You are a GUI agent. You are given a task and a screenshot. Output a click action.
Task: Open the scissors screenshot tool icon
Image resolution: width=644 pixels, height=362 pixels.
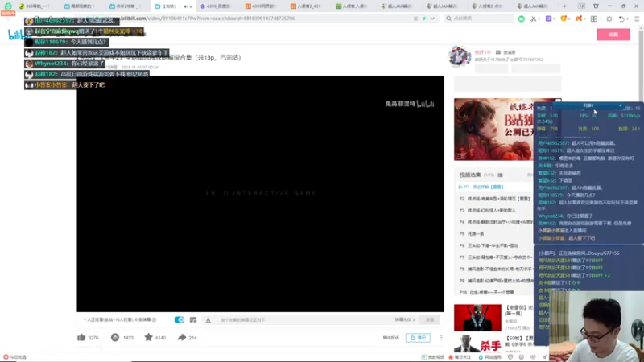tap(533, 19)
